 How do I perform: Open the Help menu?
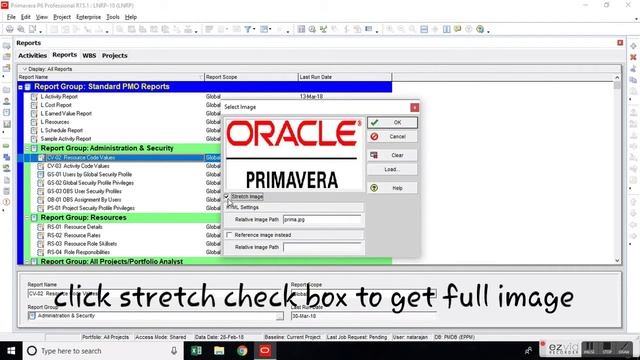point(131,17)
